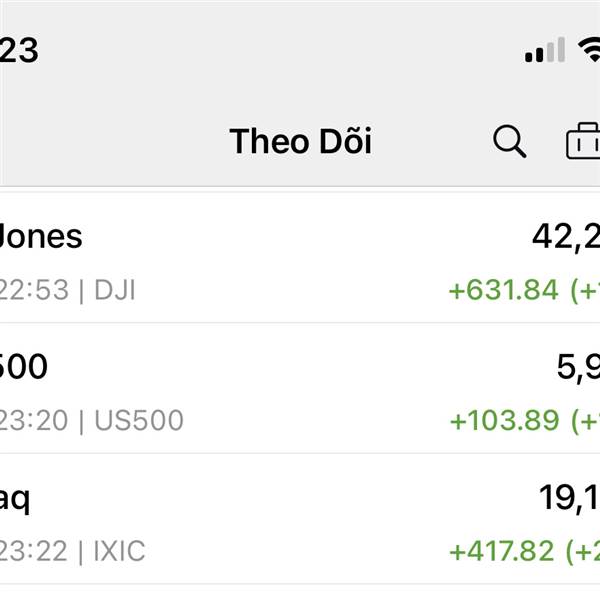Select the IXIC ticker label

pyautogui.click(x=119, y=551)
